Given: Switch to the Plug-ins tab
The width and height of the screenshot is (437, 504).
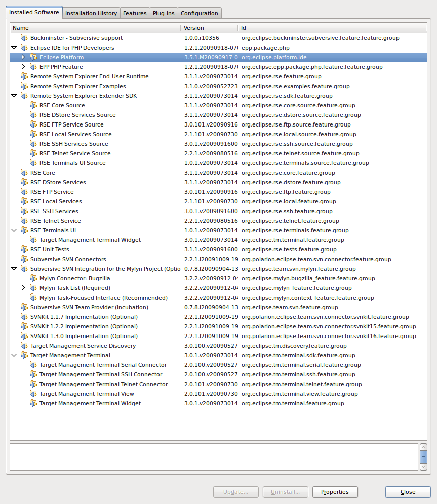Looking at the screenshot, I should pyautogui.click(x=164, y=13).
